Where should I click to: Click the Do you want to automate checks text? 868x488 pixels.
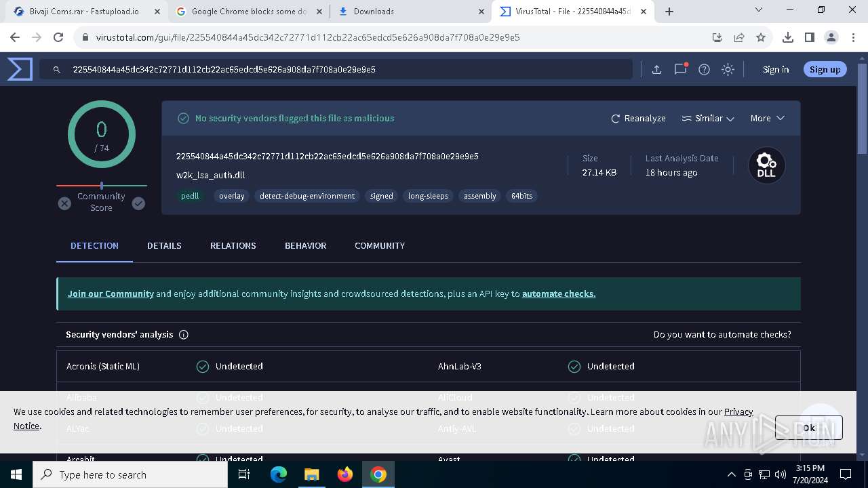(722, 335)
